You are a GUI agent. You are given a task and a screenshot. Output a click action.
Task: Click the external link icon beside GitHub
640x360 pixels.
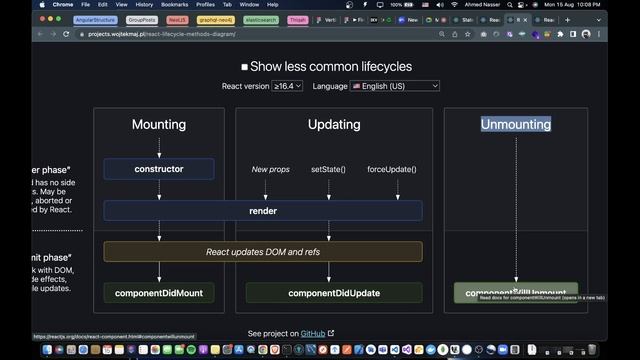pos(331,333)
